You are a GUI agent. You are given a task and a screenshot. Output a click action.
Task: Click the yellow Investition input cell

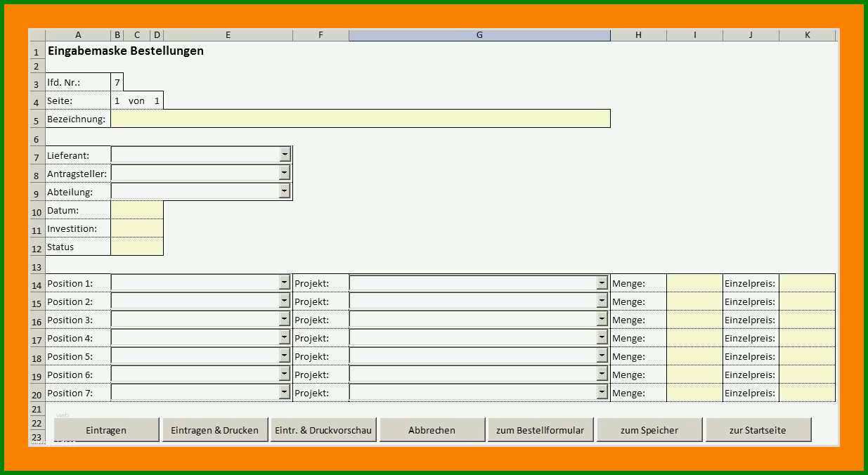pos(137,228)
